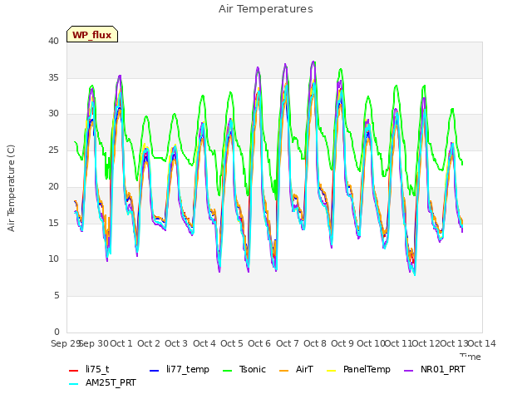
Task: Click the 25 y-axis tick label
Action: pyautogui.click(x=53, y=150)
